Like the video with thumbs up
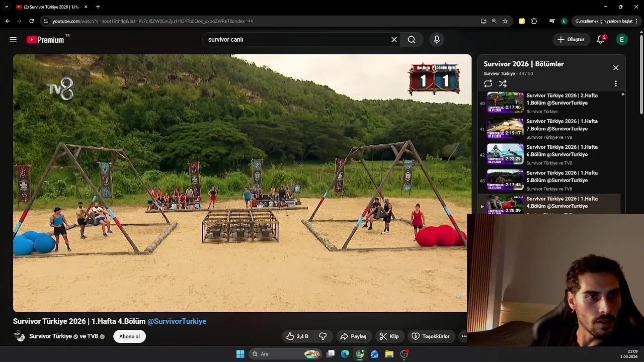Image resolution: width=644 pixels, height=362 pixels. click(x=297, y=336)
